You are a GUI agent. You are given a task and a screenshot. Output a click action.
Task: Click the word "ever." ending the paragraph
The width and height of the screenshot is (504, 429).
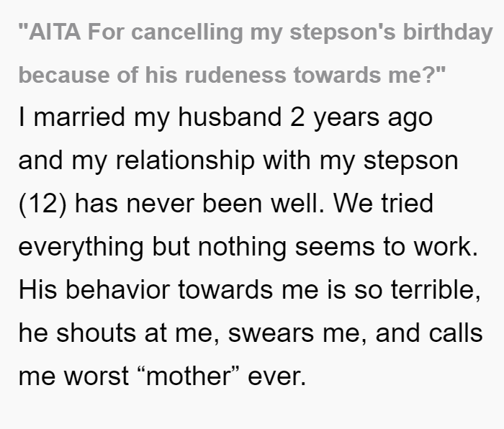[x=276, y=376]
